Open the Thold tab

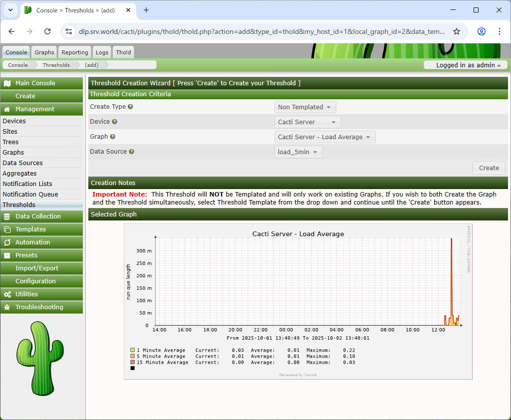point(123,52)
